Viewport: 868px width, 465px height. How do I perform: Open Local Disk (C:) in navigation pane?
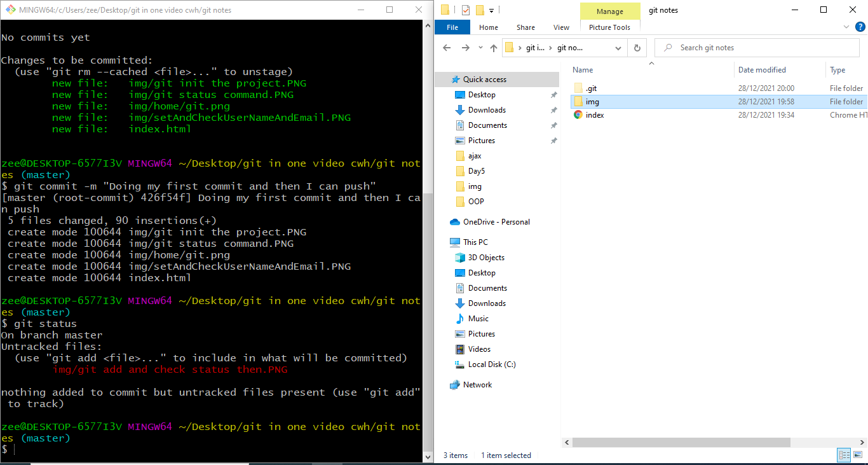tap(492, 364)
